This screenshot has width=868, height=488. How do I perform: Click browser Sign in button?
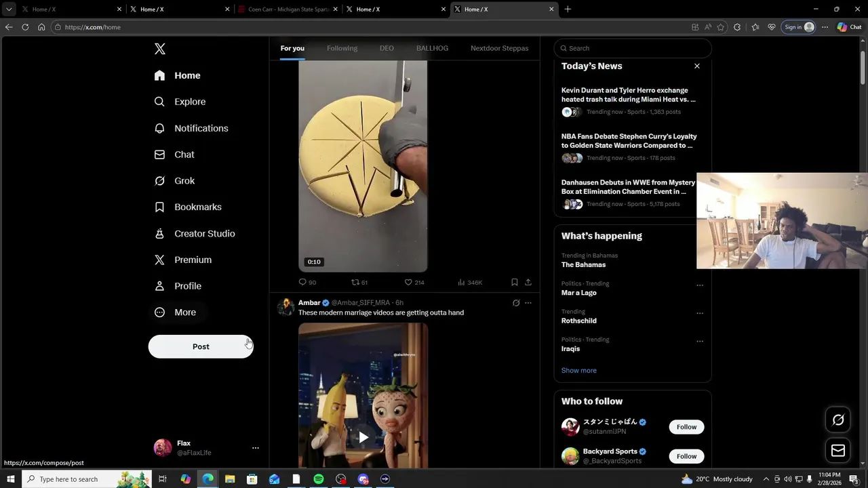(x=798, y=27)
